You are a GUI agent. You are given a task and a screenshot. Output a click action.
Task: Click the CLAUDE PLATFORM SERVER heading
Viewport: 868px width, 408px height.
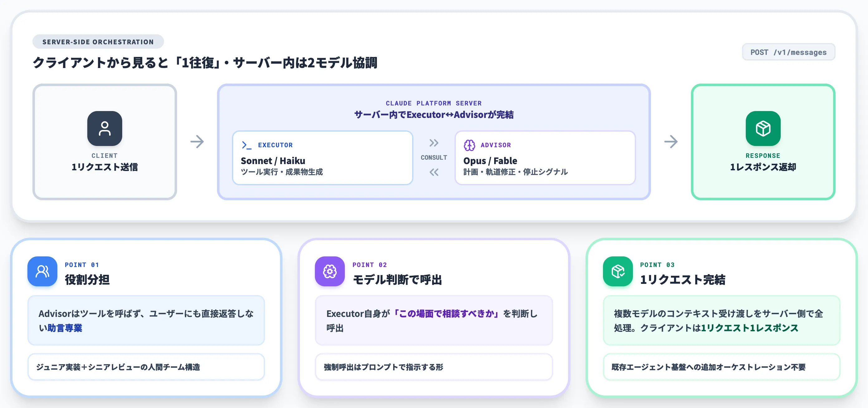point(434,103)
